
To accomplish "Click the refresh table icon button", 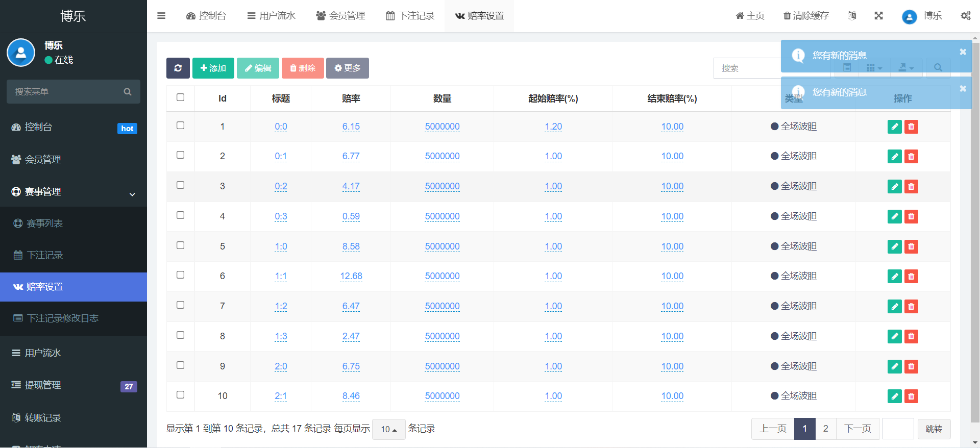I will tap(178, 68).
